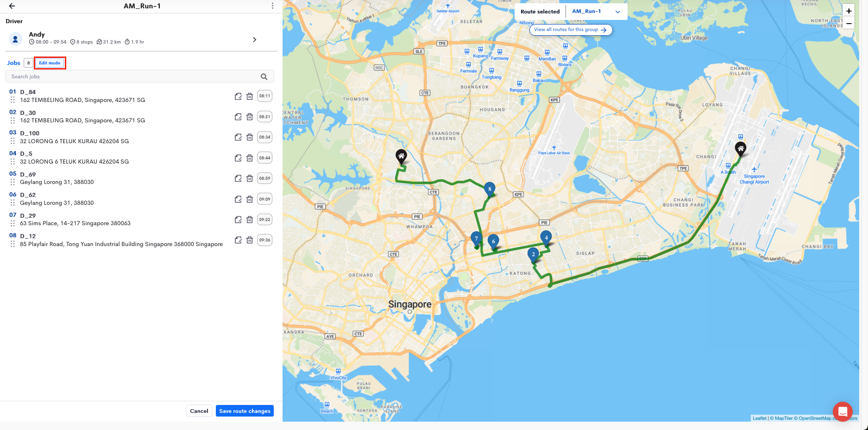
Task: Delete job D_29 with trash icon
Action: tap(250, 220)
